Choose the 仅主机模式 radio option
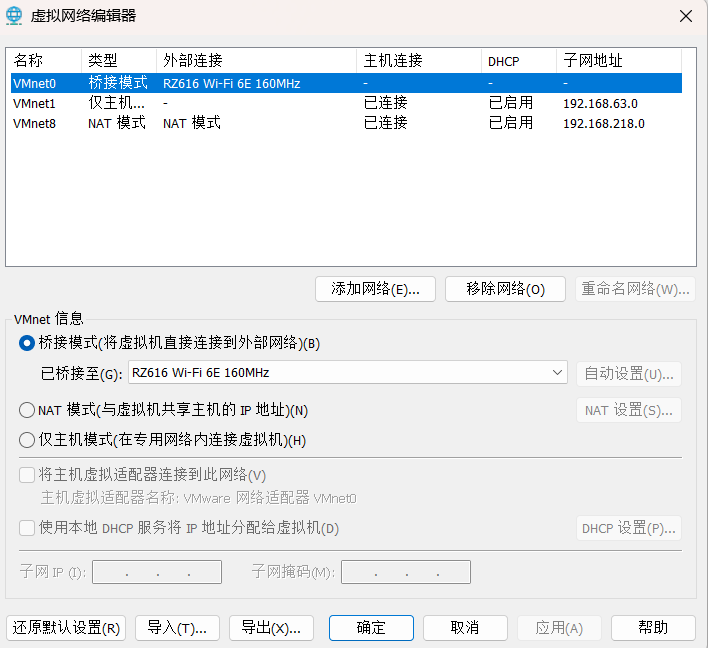Viewport: 708px width, 648px height. tap(27, 440)
